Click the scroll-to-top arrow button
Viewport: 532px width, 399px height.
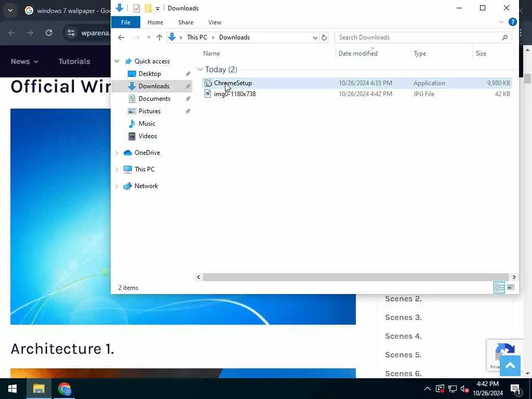point(510,365)
